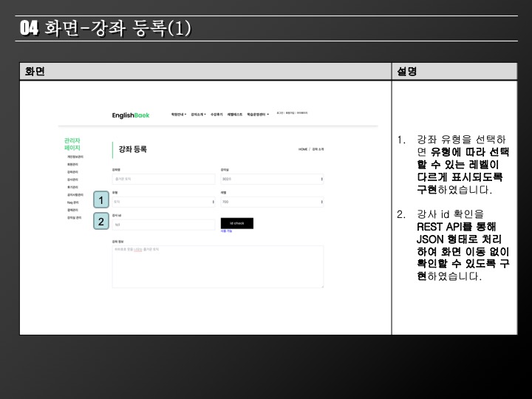Expand the 학습운영센터 navigation menu
Image resolution: width=532 pixels, height=399 pixels.
[258, 115]
